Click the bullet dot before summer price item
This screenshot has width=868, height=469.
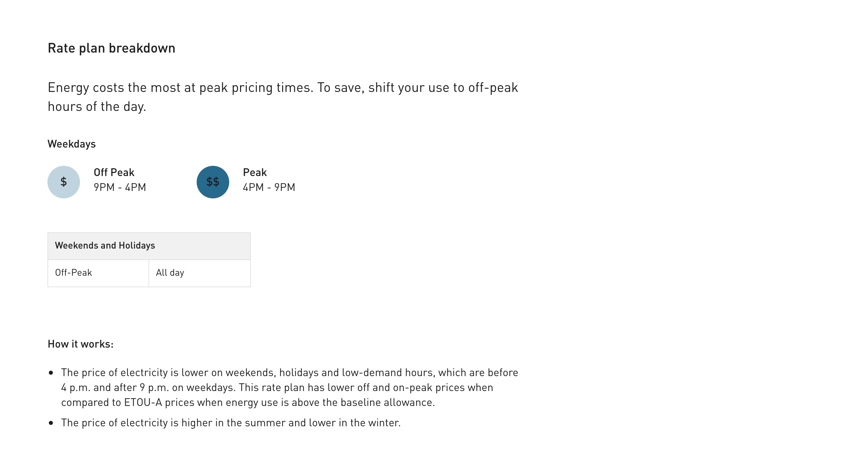pos(51,423)
